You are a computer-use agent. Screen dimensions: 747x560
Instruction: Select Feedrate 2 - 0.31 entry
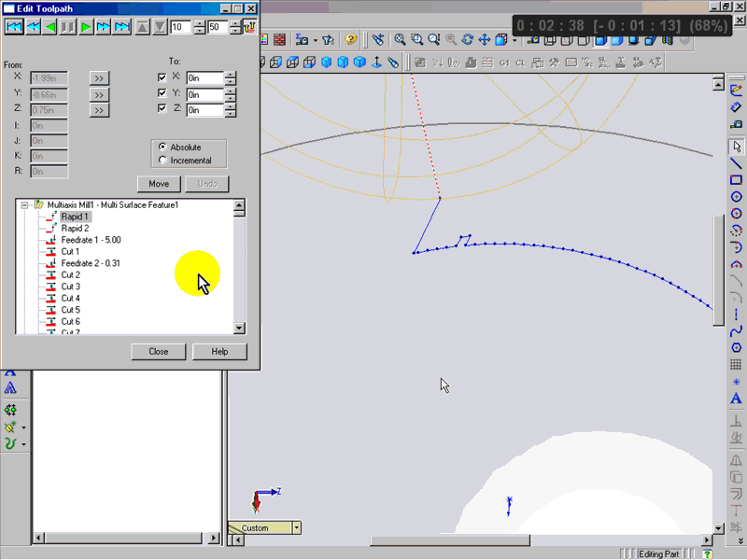coord(91,263)
